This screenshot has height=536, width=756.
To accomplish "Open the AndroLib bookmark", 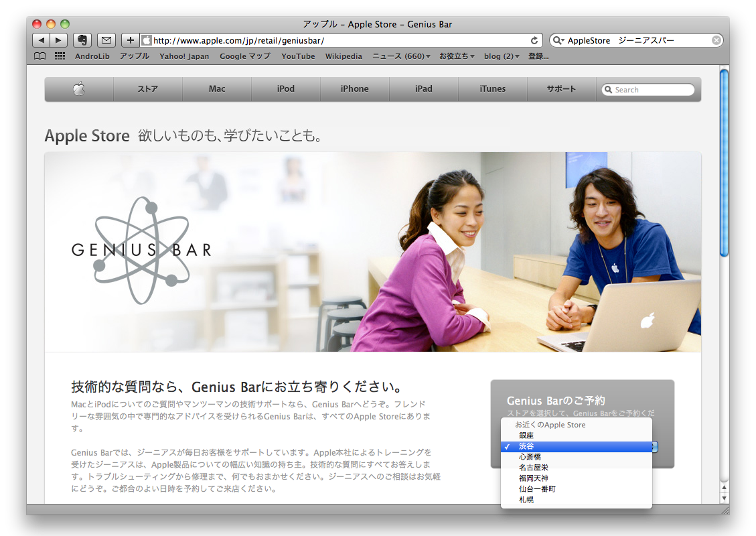I will click(92, 56).
